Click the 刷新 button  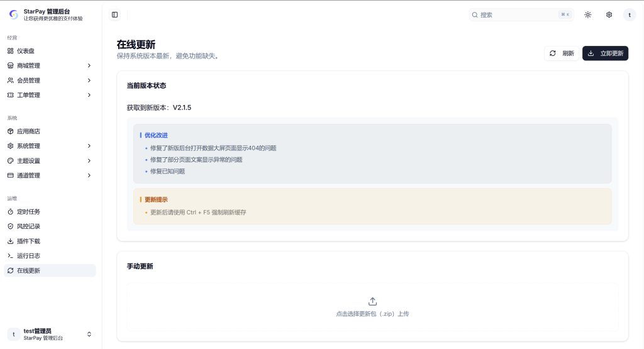(562, 53)
